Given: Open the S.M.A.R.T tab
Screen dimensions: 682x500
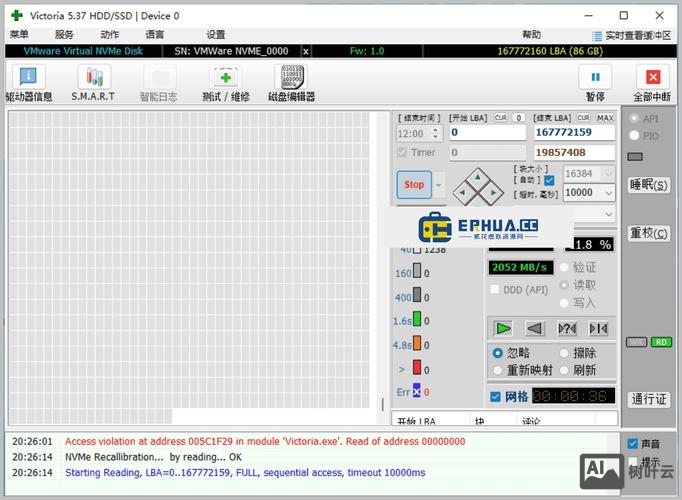Looking at the screenshot, I should click(x=93, y=83).
